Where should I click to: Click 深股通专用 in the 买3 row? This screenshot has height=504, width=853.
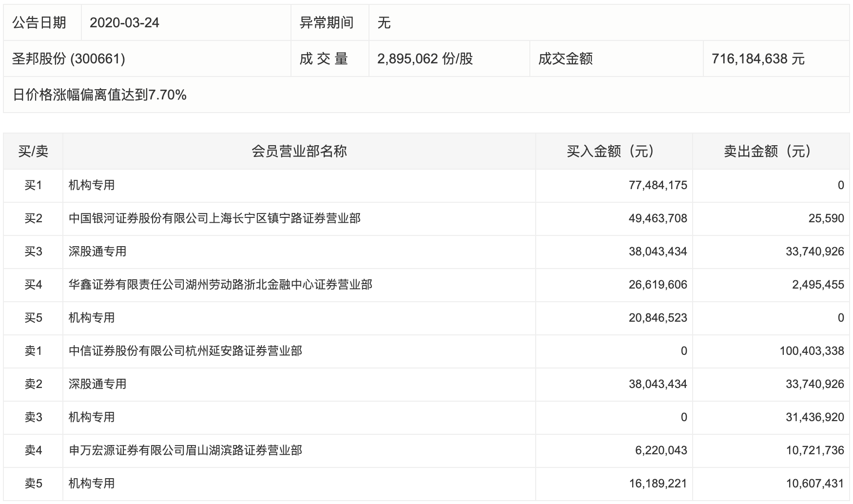[97, 252]
